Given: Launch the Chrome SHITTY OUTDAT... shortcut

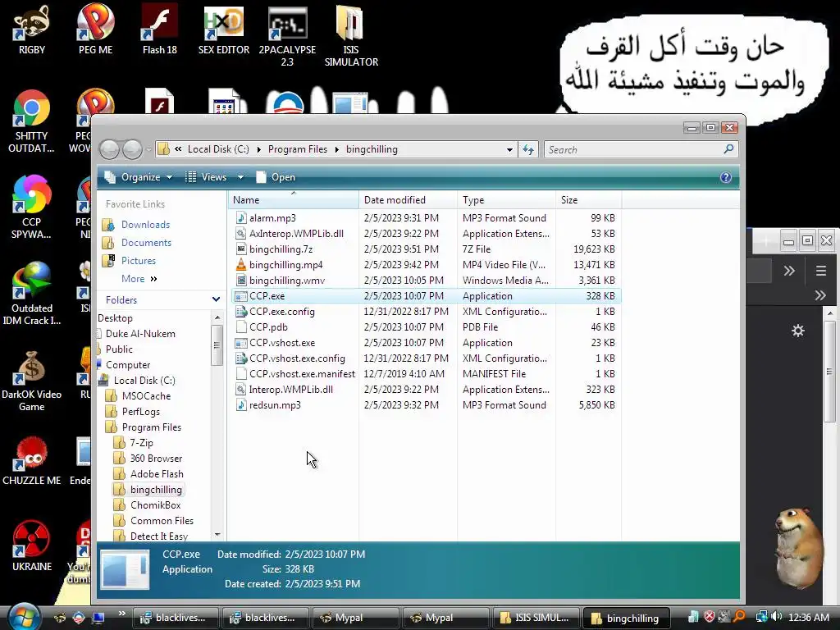Looking at the screenshot, I should point(31,121).
